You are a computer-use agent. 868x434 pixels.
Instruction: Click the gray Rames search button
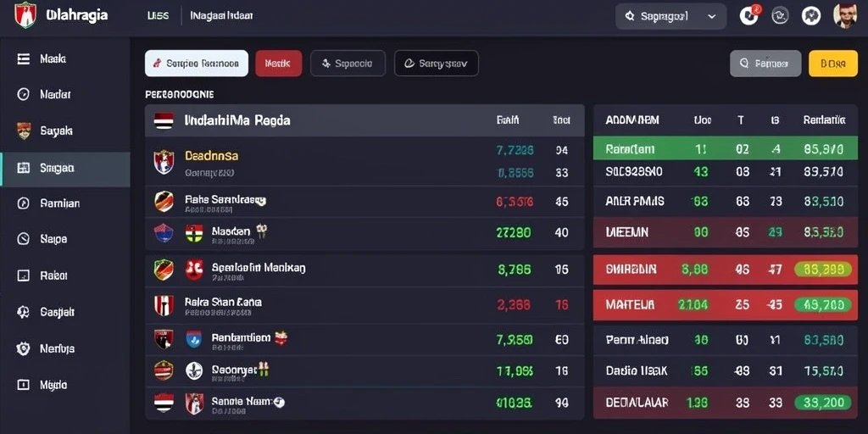[x=765, y=63]
